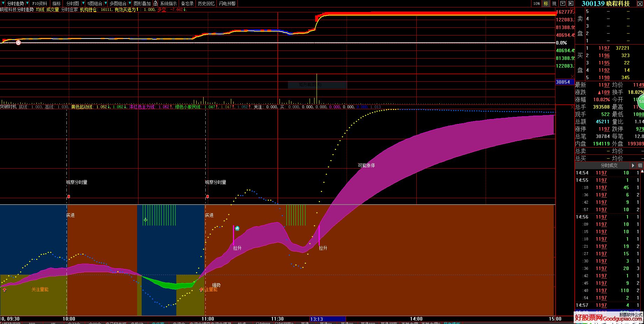Click the red marker under 观察分时量 at 11:00
This screenshot has height=324, width=644.
coord(207,197)
